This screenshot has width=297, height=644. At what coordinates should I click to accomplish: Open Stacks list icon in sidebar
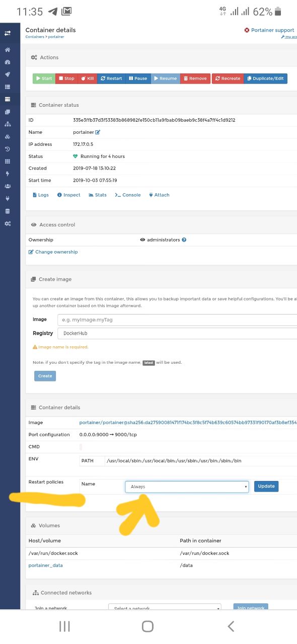[8, 87]
